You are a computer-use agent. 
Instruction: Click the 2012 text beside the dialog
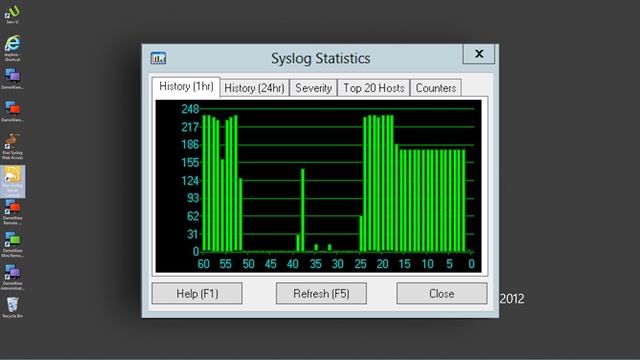click(x=512, y=299)
